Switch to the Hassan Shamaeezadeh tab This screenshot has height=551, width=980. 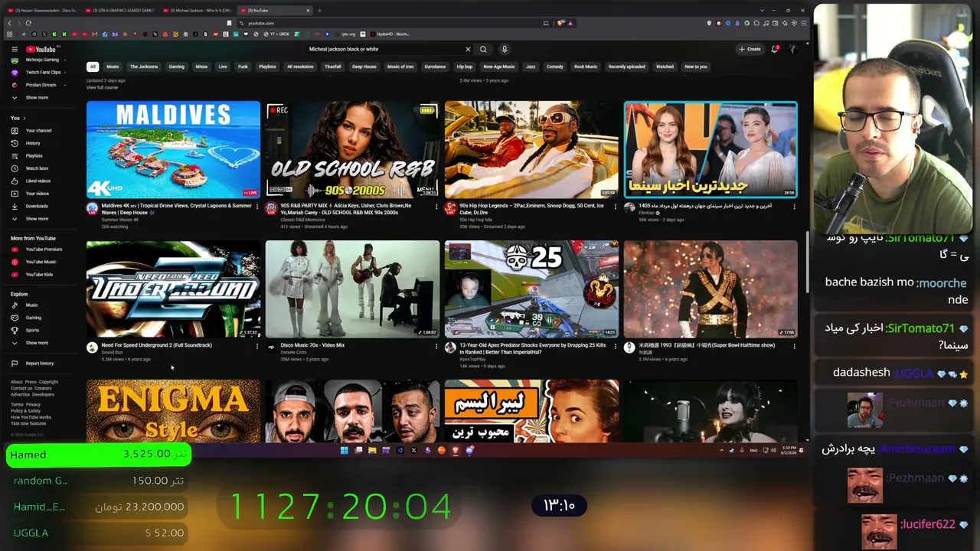pos(42,10)
